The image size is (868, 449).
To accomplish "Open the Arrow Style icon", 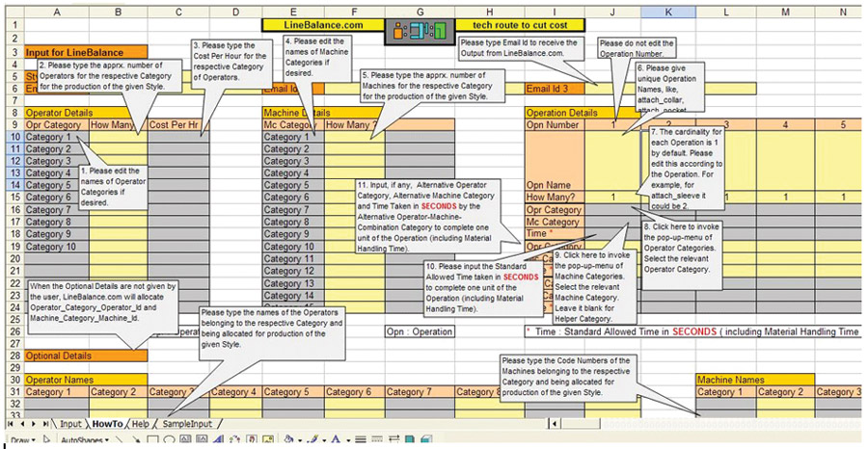I will [393, 439].
